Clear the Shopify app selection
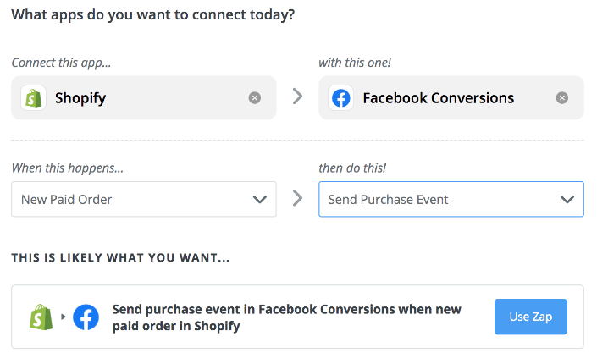The width and height of the screenshot is (597, 364). click(255, 98)
